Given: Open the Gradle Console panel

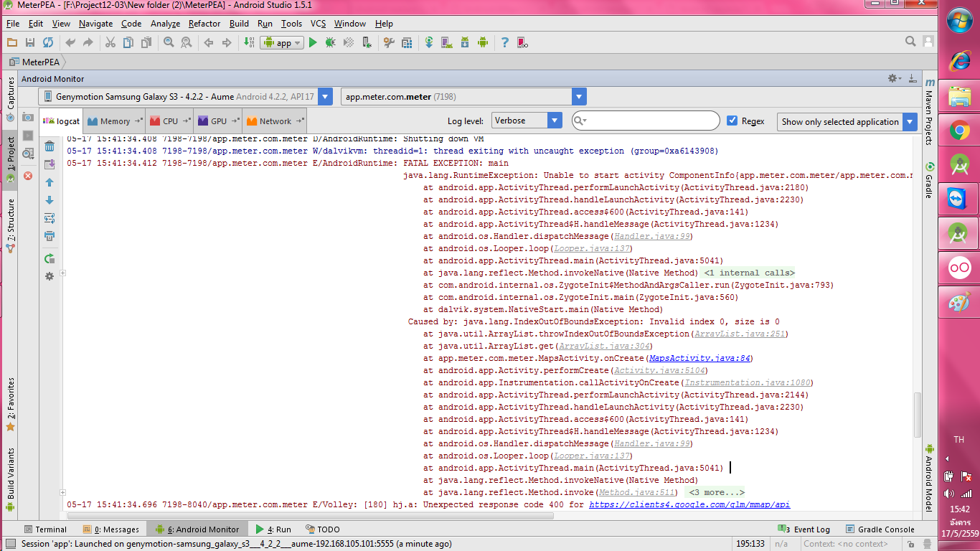Looking at the screenshot, I should [879, 529].
